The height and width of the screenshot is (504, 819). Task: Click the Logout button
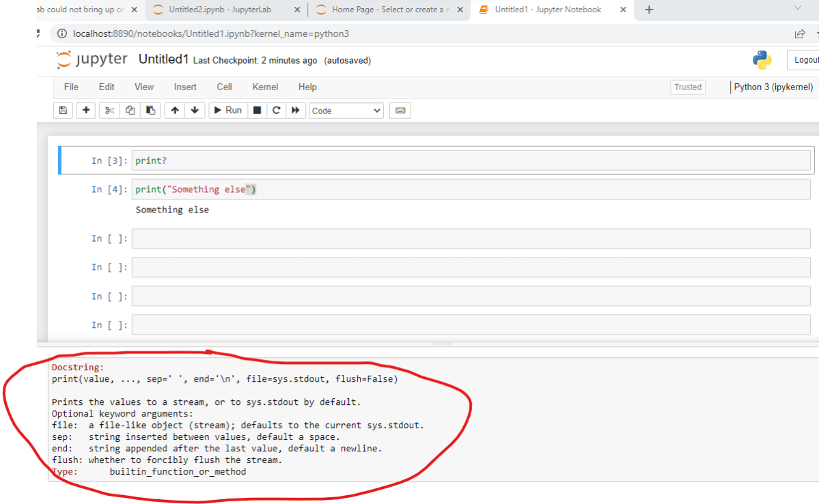click(x=805, y=60)
